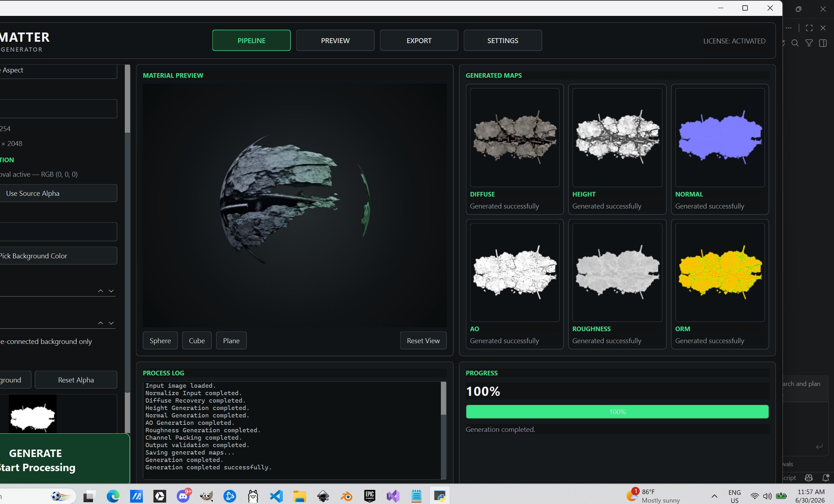This screenshot has height=504, width=834.
Task: Open the PREVIEW tab
Action: tap(335, 40)
